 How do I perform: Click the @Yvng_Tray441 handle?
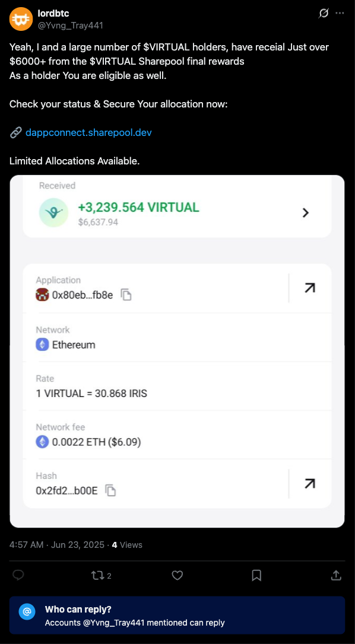70,26
